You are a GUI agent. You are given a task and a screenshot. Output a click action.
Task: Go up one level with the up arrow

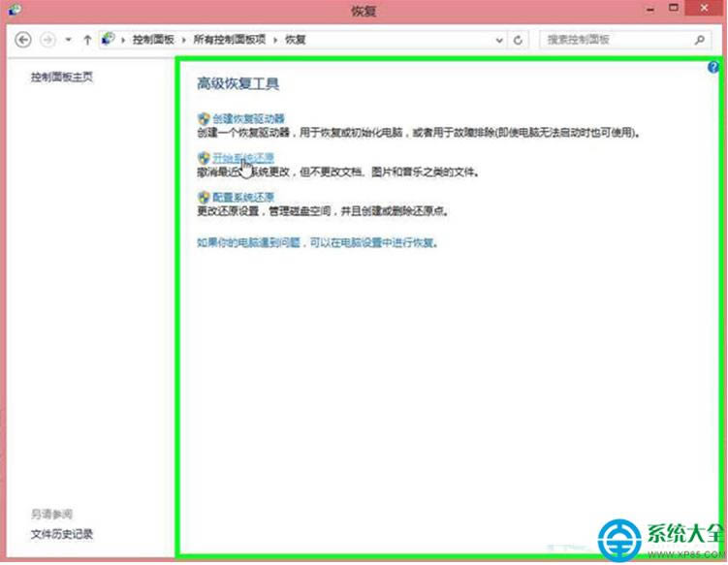pyautogui.click(x=87, y=40)
